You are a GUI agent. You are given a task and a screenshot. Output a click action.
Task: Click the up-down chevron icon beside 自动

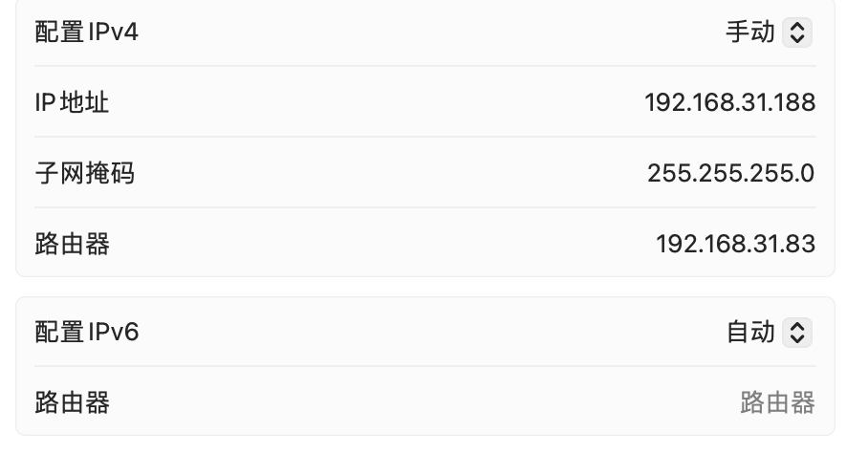pos(796,333)
